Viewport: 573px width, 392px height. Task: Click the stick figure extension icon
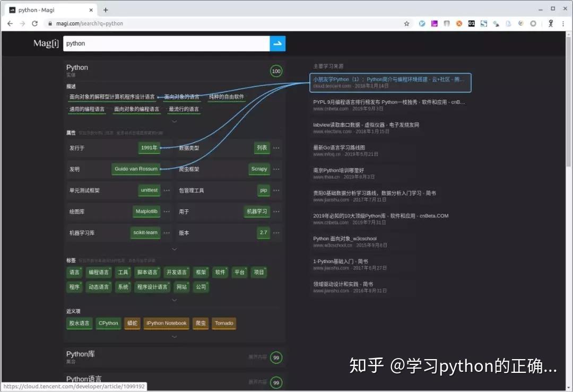click(551, 24)
